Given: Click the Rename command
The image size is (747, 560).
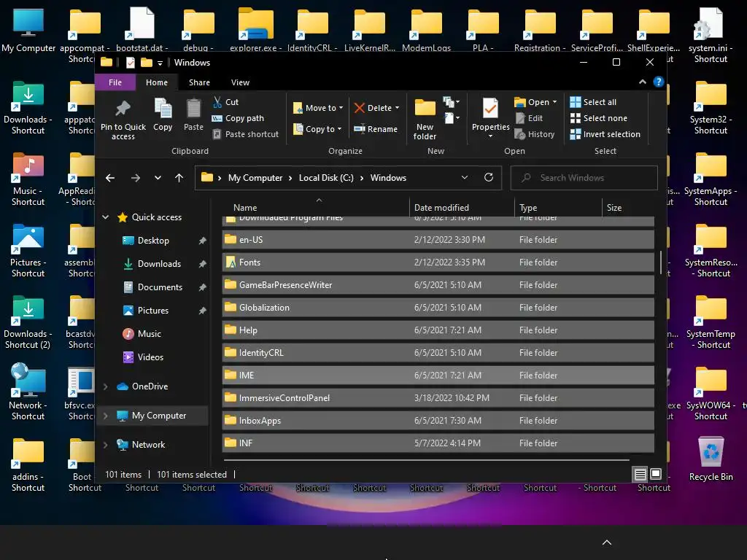Looking at the screenshot, I should point(376,129).
